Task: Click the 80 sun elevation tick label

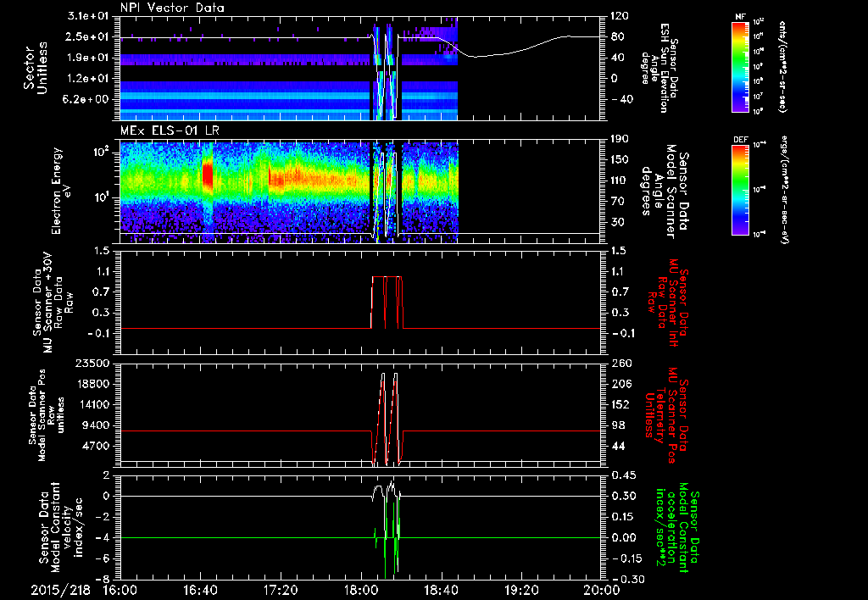Action: pos(619,37)
